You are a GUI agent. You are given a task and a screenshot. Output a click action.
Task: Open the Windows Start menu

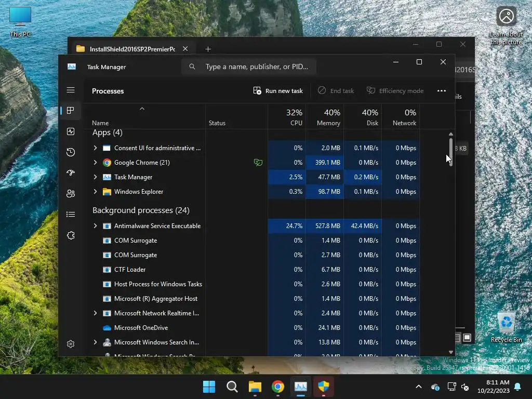pos(209,387)
